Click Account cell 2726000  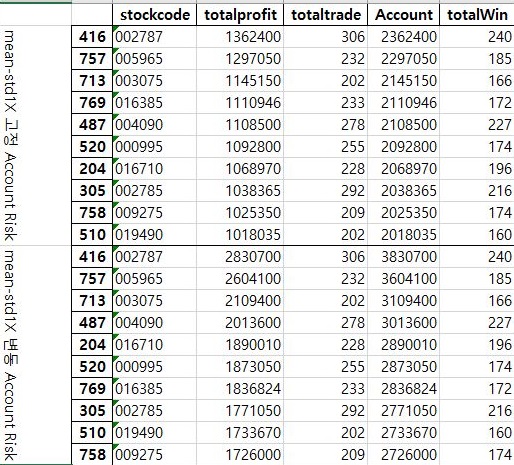click(404, 454)
